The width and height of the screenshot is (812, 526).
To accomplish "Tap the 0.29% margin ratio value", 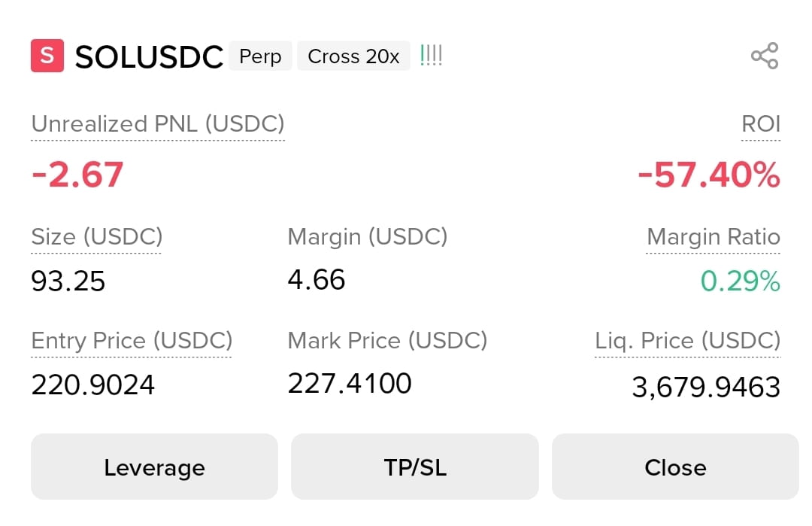I will (740, 281).
